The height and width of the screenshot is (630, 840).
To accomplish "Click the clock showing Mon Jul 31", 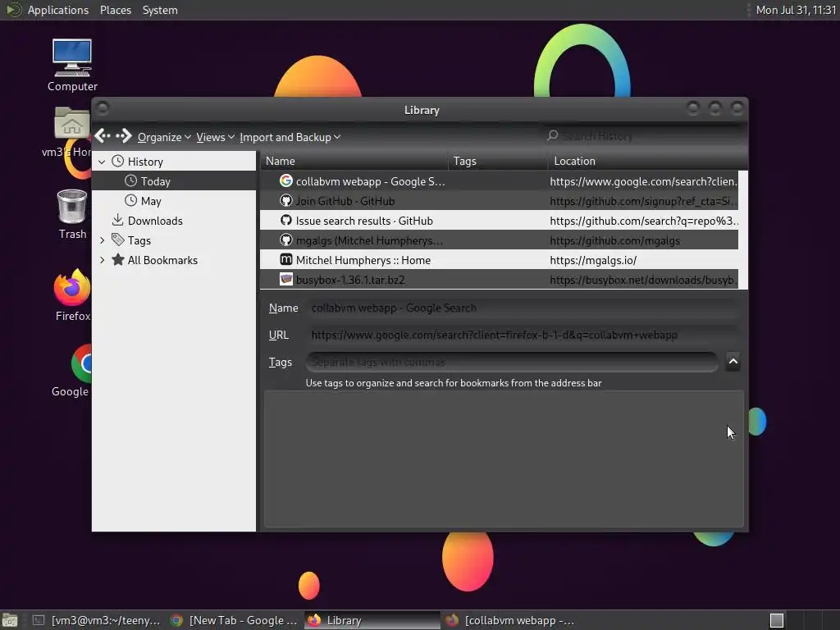I will [796, 10].
